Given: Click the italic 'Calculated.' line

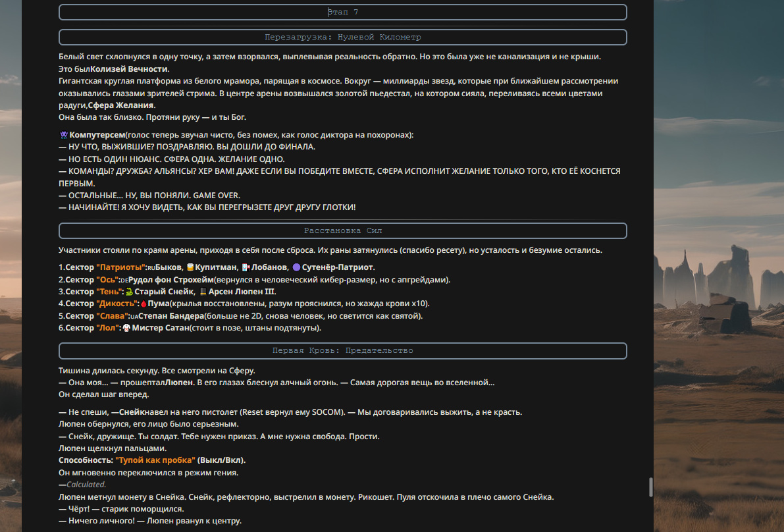Looking at the screenshot, I should [86, 485].
